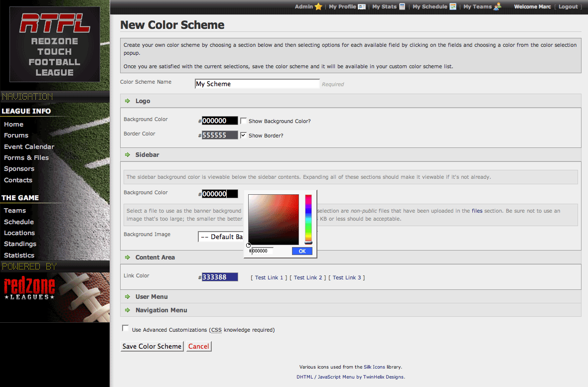Click the My Teams people icon
This screenshot has width=588, height=387.
point(497,6)
